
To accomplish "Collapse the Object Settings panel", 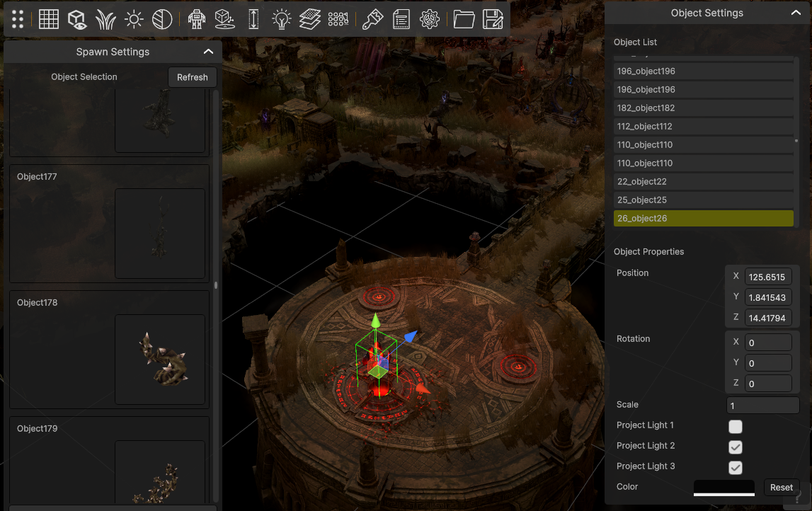I will [796, 13].
